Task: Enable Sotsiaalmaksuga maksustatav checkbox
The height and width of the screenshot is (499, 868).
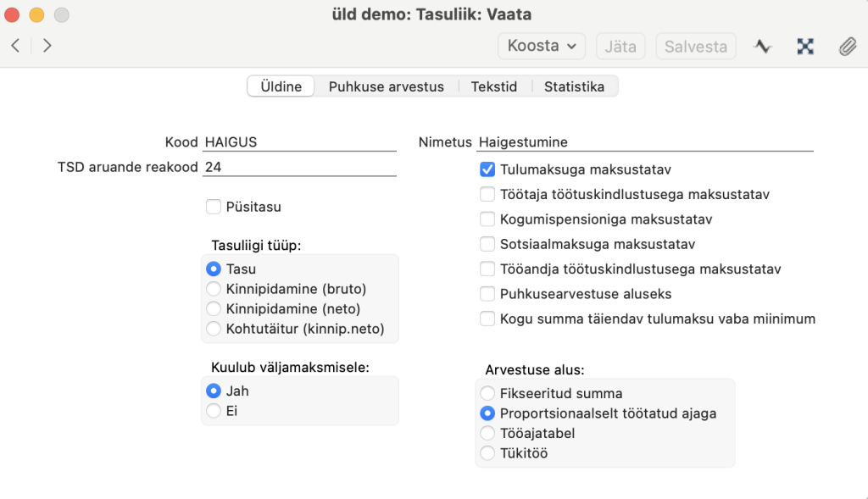Action: [x=487, y=244]
